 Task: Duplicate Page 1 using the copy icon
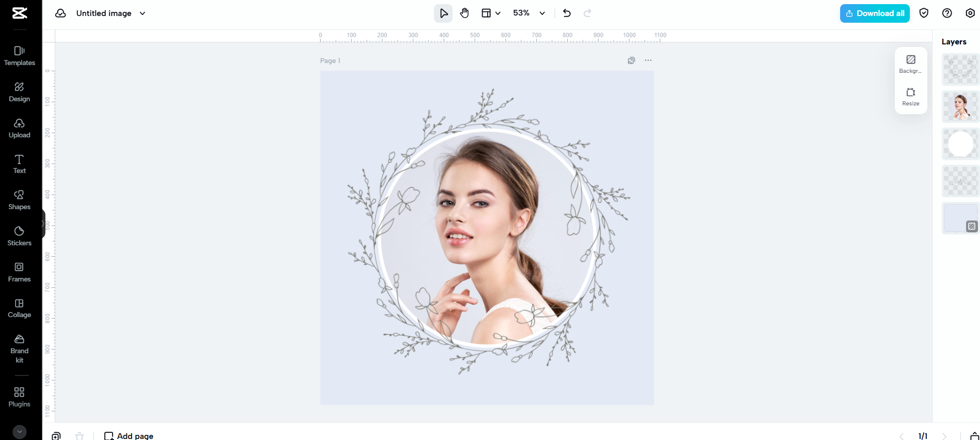pyautogui.click(x=631, y=60)
